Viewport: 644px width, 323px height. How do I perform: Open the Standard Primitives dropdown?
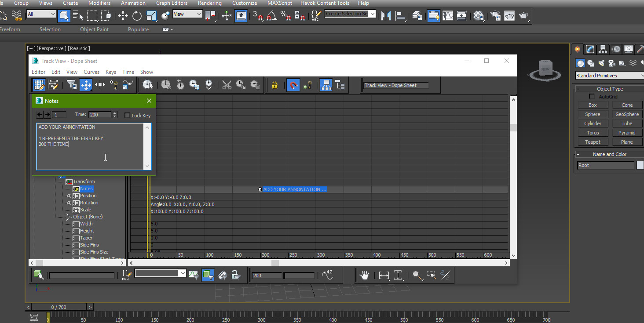point(608,75)
